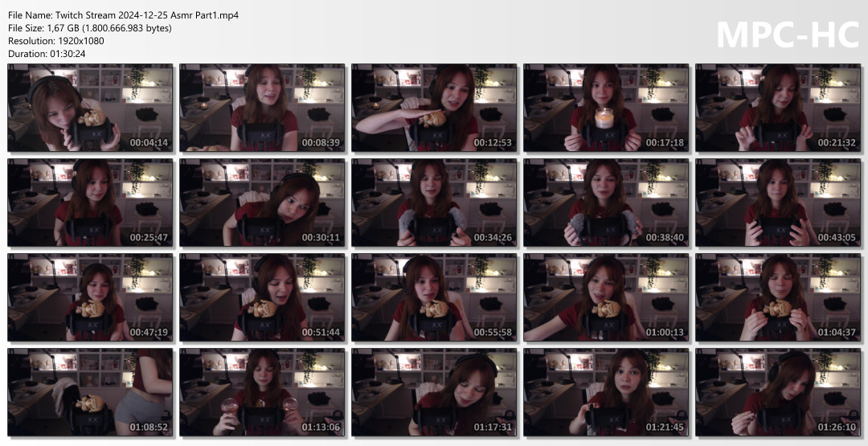
Task: Select the thumbnail at 00:34:26
Action: 434,203
